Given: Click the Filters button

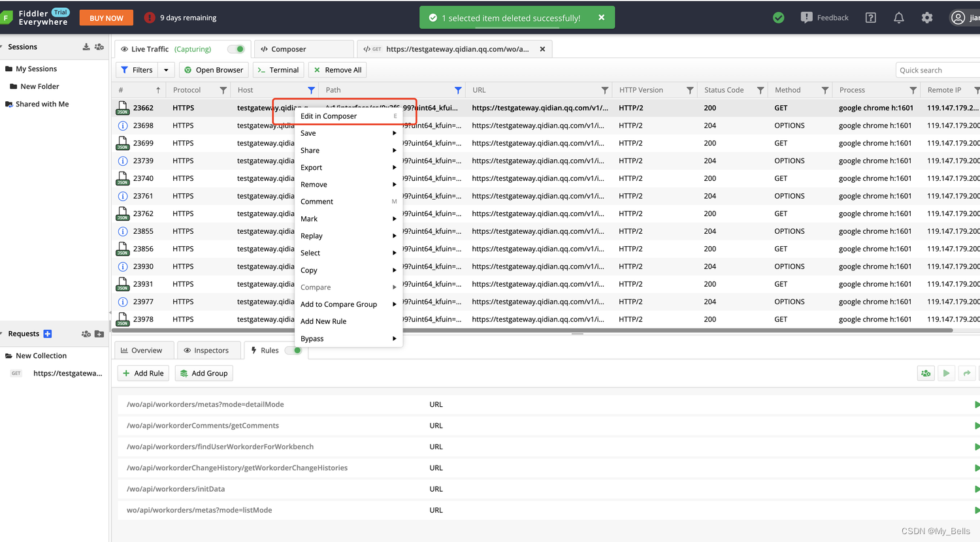Looking at the screenshot, I should (x=137, y=70).
